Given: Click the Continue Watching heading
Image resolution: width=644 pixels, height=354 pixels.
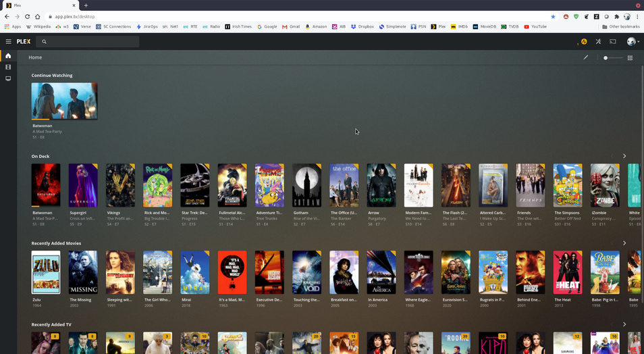Looking at the screenshot, I should click(x=52, y=75).
